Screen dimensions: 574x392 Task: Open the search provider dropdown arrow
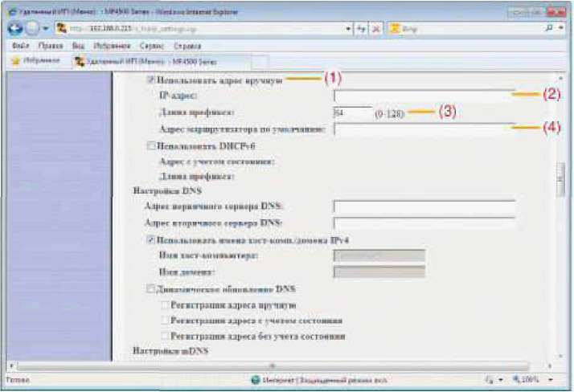coord(560,28)
